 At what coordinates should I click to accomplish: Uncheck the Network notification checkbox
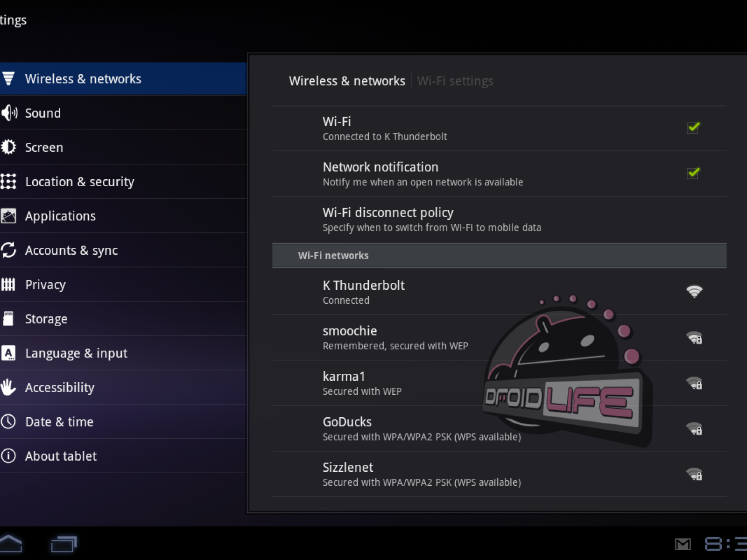693,173
